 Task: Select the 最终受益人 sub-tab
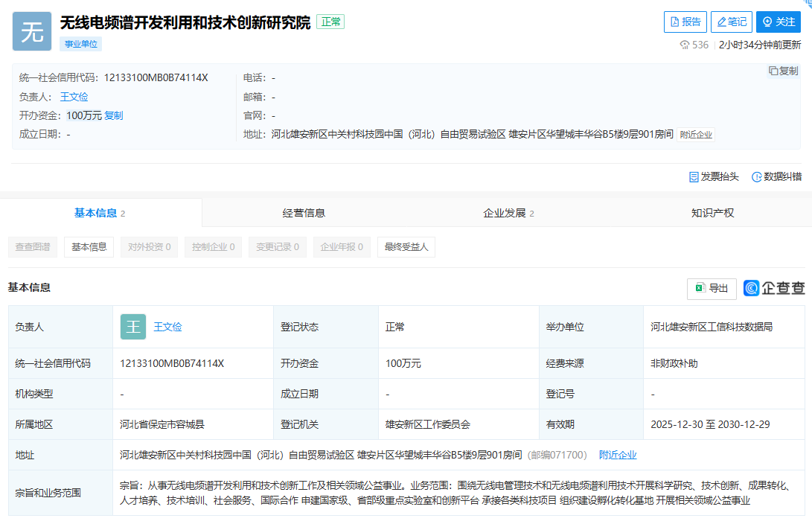pyautogui.click(x=406, y=247)
